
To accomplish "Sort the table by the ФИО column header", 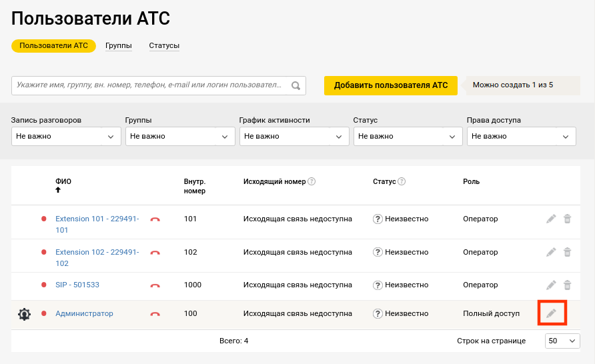I will (63, 181).
